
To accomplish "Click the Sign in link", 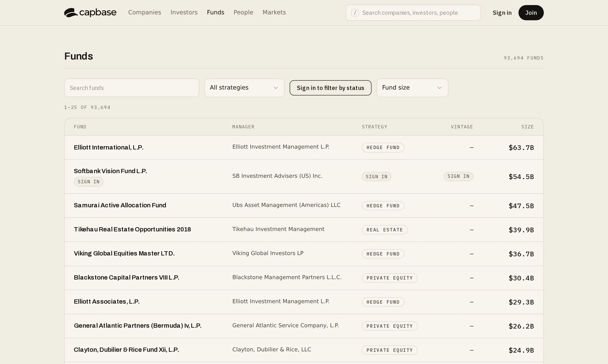I will tap(502, 12).
